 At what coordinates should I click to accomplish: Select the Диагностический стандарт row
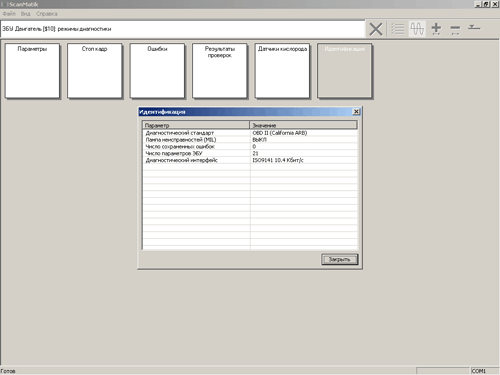point(250,133)
